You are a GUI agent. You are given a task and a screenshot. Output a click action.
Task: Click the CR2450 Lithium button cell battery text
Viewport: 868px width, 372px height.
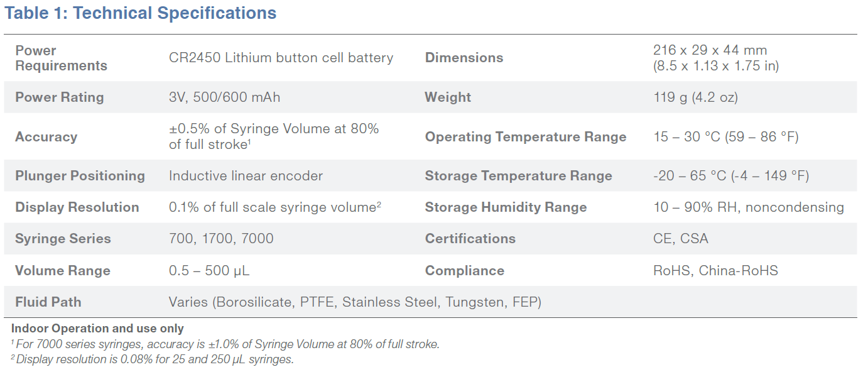coord(281,58)
